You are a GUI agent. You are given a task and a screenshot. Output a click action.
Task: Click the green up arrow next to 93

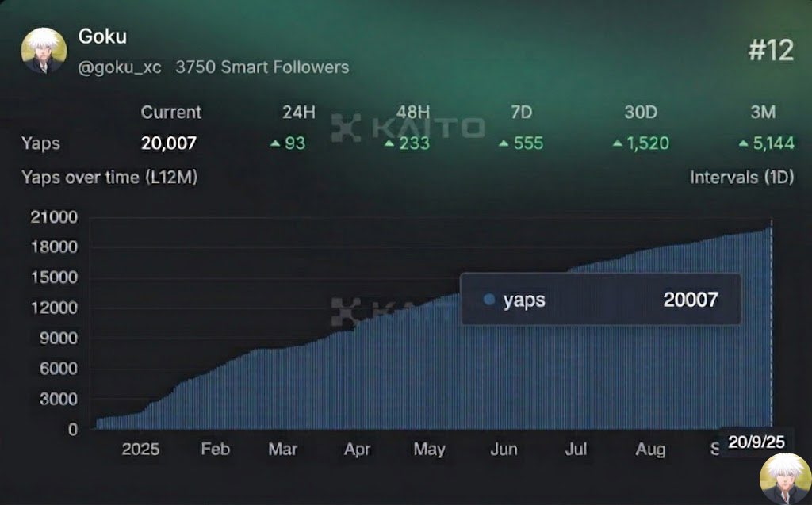tap(275, 143)
